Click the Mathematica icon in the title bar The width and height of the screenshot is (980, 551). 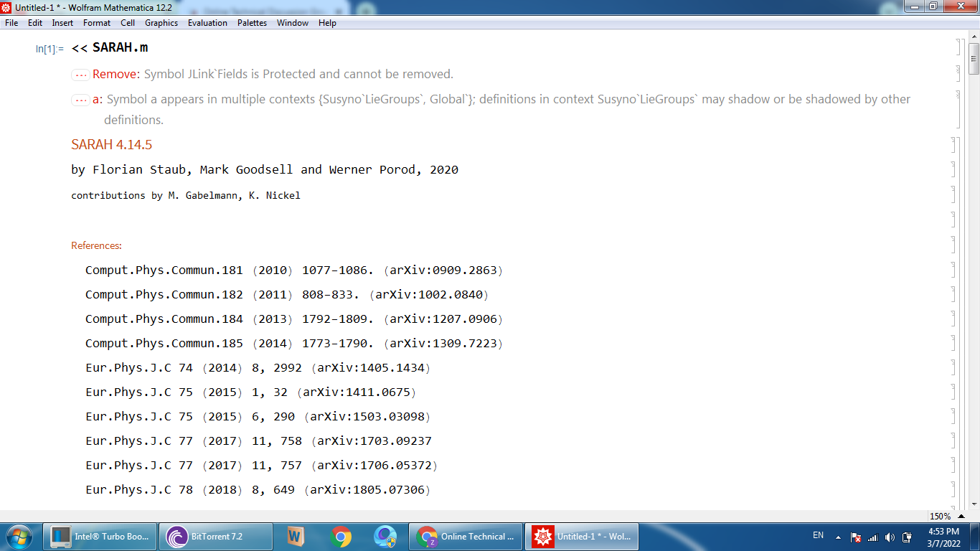(x=6, y=6)
